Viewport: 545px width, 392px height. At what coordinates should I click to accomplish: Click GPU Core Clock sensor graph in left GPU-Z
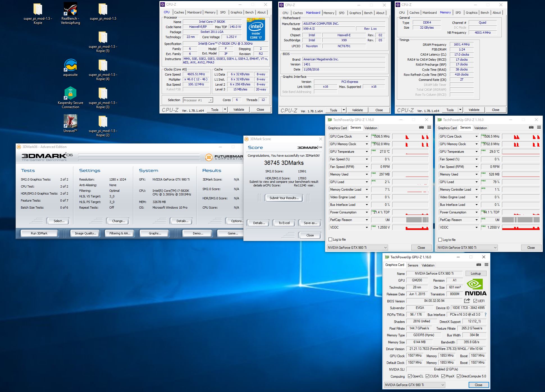[410, 136]
